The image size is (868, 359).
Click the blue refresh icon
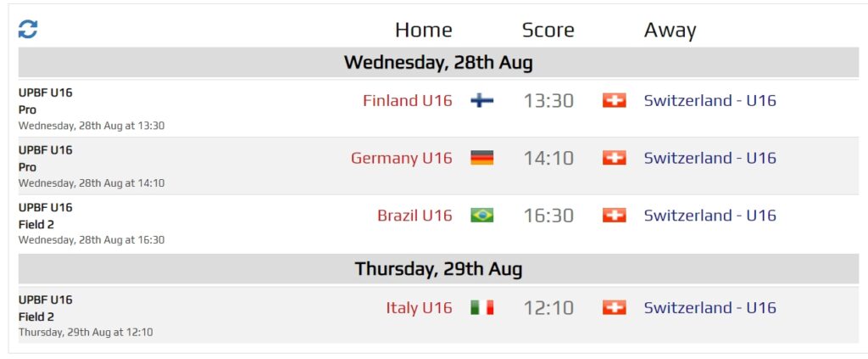click(x=28, y=30)
